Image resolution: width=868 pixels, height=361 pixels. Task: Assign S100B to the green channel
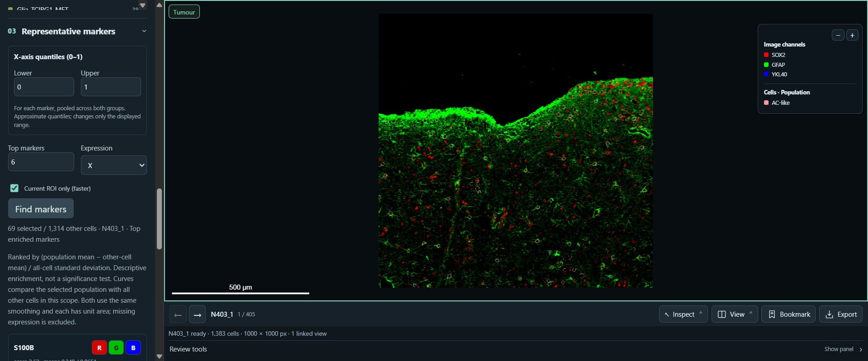pos(116,347)
